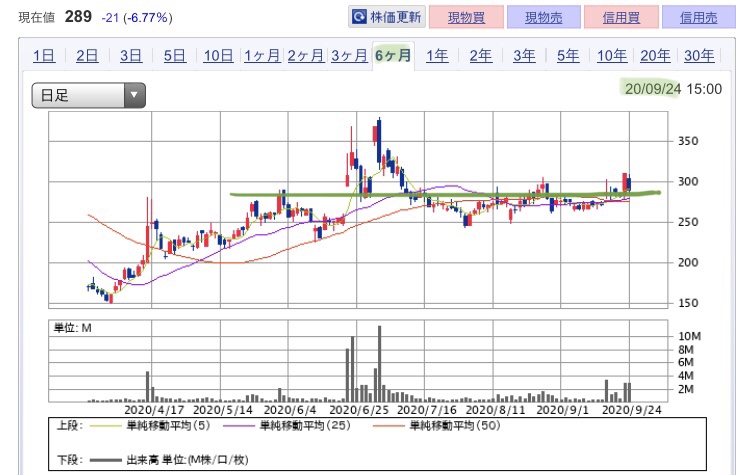Click the 4M volume axis label

[x=686, y=376]
